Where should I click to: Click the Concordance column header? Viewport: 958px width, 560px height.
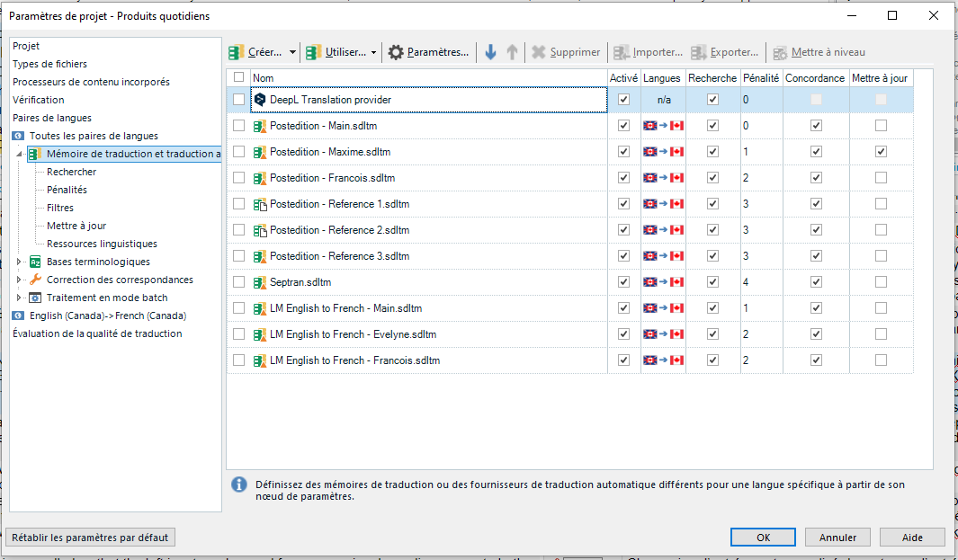pos(816,77)
